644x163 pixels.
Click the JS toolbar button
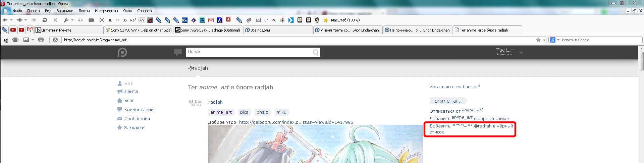click(x=125, y=20)
